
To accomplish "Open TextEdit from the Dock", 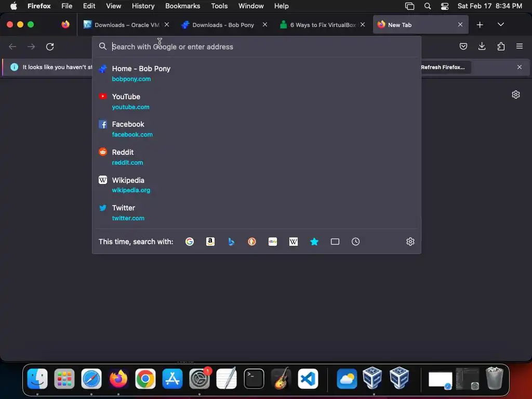I will (x=227, y=379).
